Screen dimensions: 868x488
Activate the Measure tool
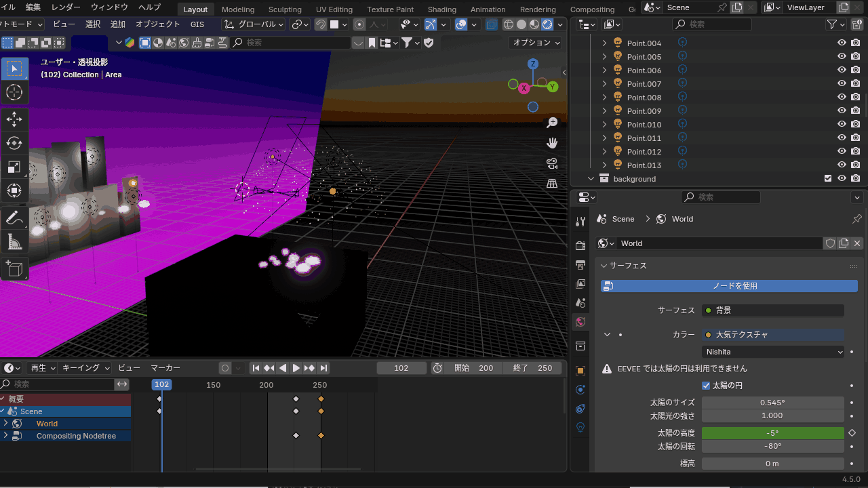tap(14, 241)
